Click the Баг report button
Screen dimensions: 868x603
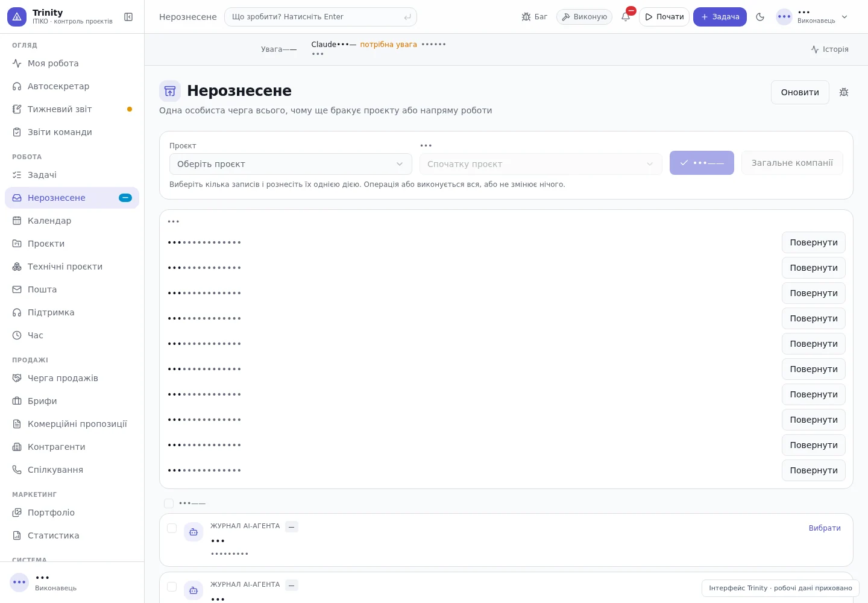[535, 17]
